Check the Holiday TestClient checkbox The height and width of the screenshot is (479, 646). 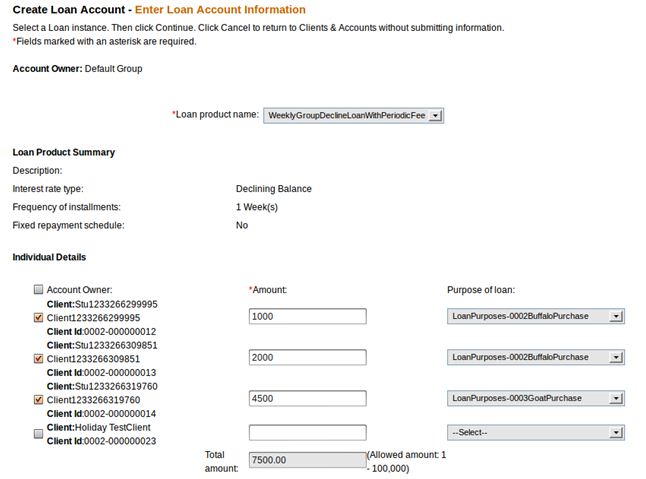38,434
